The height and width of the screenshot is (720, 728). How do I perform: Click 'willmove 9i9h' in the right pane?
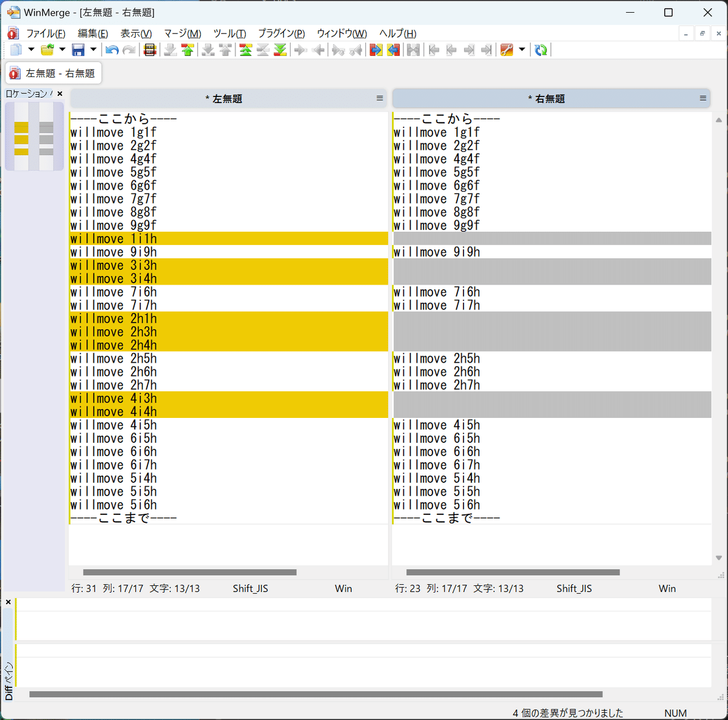pyautogui.click(x=437, y=252)
